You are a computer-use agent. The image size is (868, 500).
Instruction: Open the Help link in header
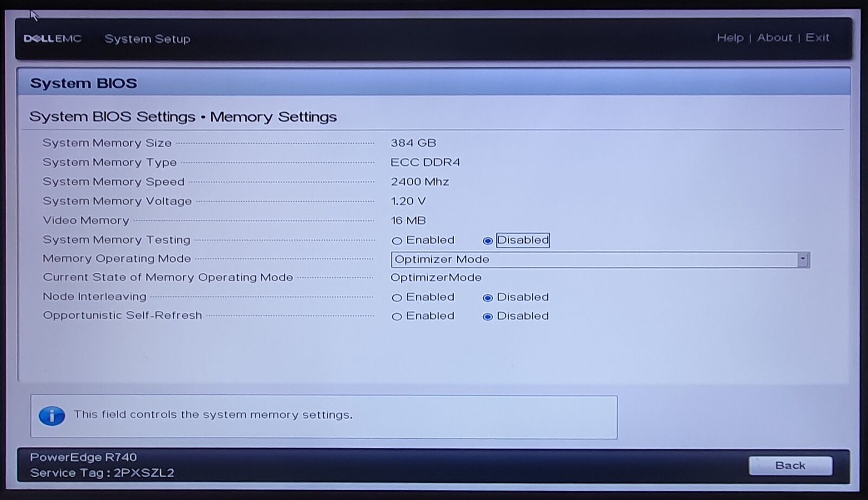click(730, 38)
